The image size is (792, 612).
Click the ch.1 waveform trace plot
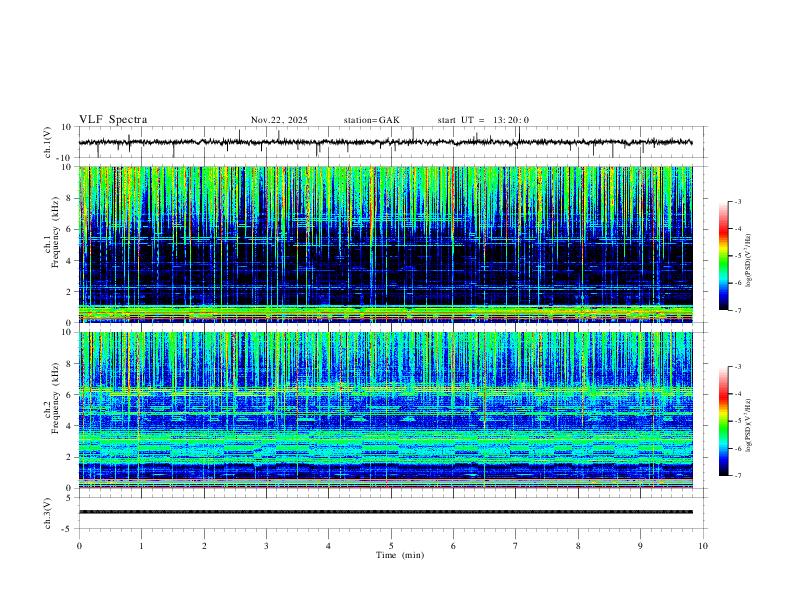tap(385, 142)
